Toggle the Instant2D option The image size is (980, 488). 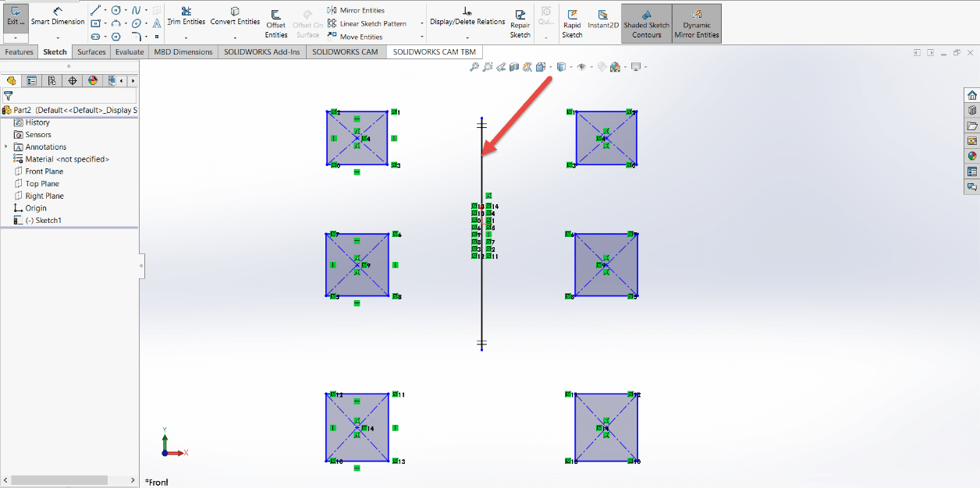[x=602, y=19]
